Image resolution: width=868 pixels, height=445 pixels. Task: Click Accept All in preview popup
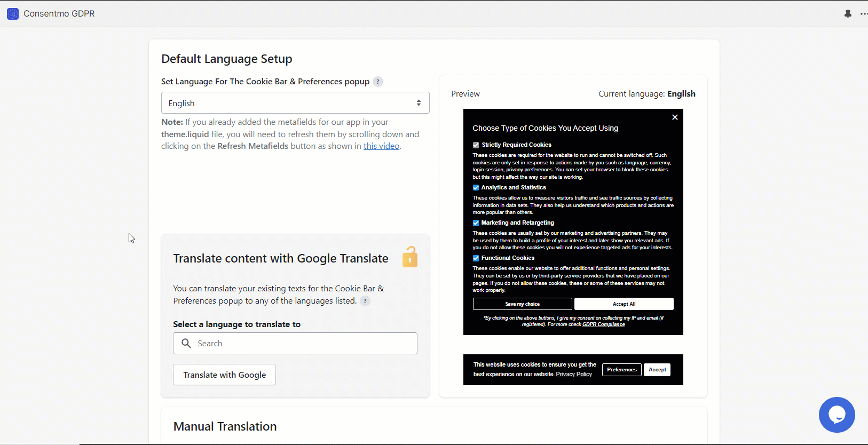624,304
